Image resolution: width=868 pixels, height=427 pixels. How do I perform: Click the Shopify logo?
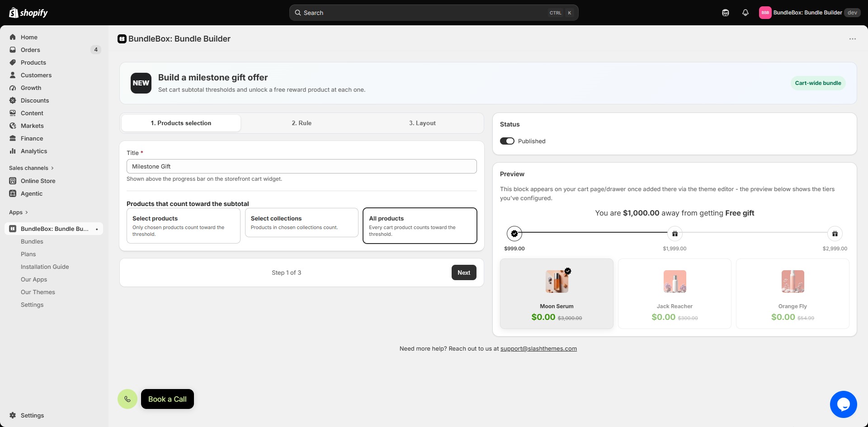[x=28, y=13]
